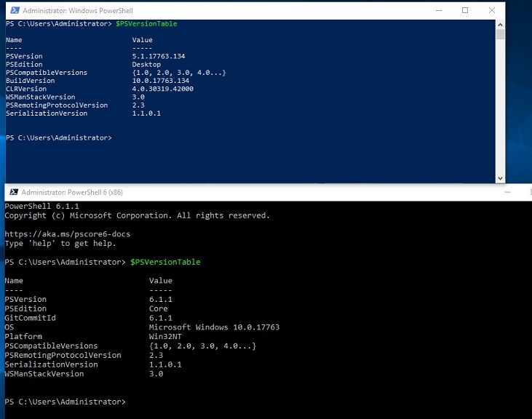Click the value 5.1.17763.134
This screenshot has width=532, height=419.
159,56
